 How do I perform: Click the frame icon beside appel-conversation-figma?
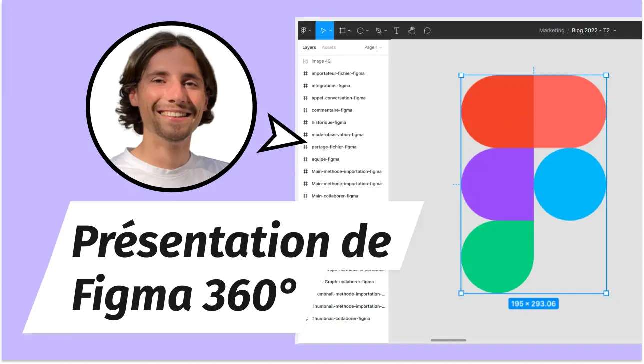tap(305, 98)
